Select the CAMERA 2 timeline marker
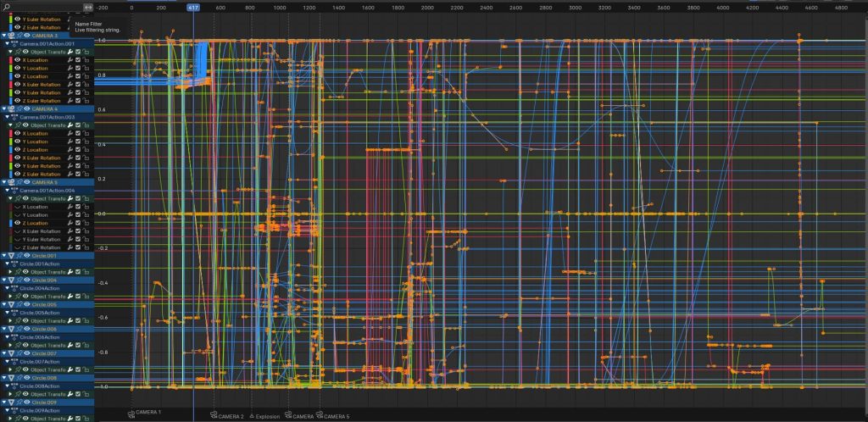The image size is (868, 422). click(225, 417)
